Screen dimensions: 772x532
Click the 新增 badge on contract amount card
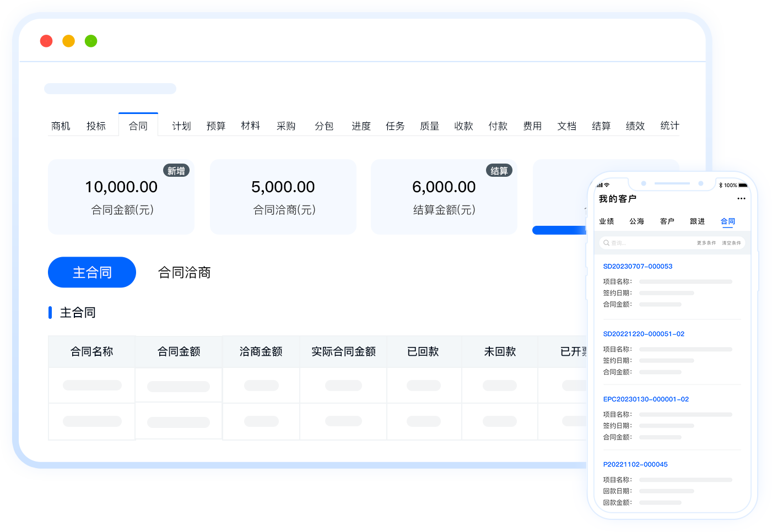coord(176,171)
